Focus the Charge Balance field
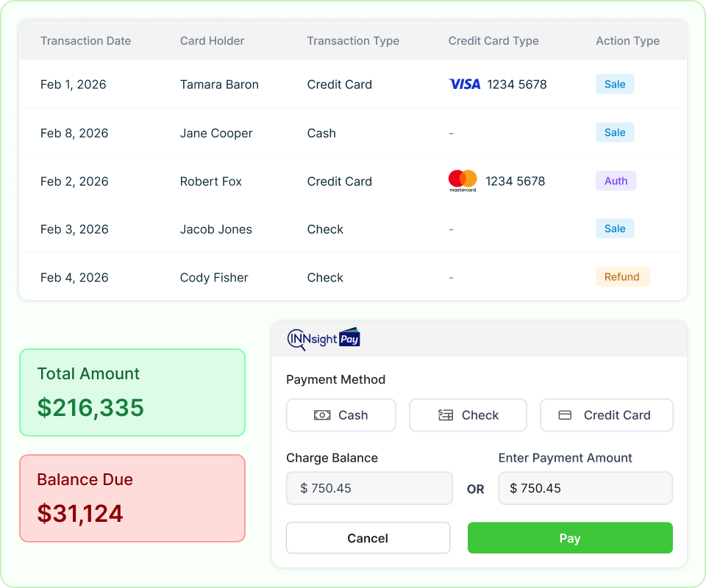The height and width of the screenshot is (588, 706). (x=369, y=488)
